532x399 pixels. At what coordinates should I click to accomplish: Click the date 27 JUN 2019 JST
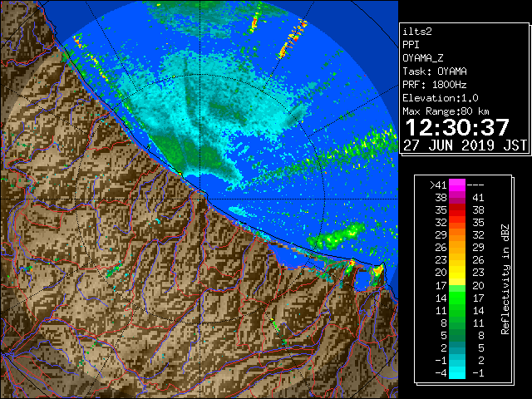point(465,145)
